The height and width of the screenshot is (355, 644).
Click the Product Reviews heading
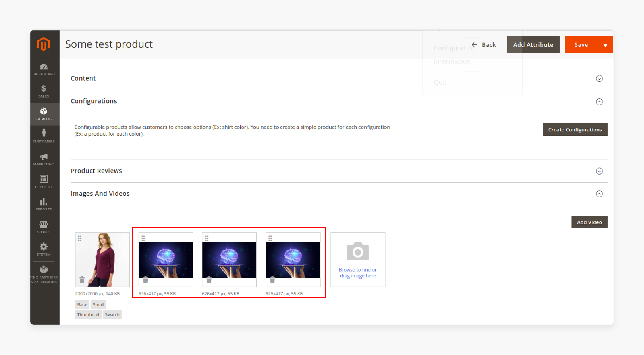[x=96, y=171]
